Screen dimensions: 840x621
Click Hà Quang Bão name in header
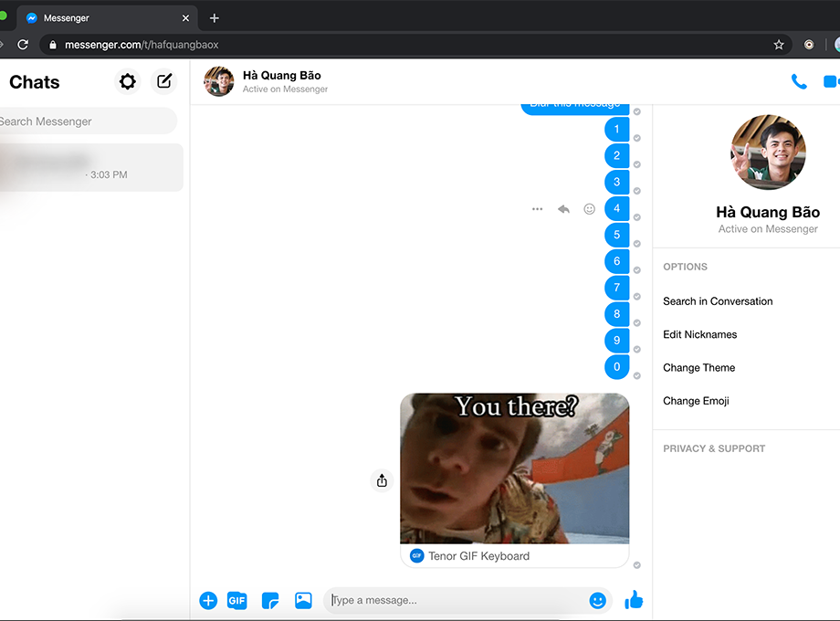tap(282, 76)
